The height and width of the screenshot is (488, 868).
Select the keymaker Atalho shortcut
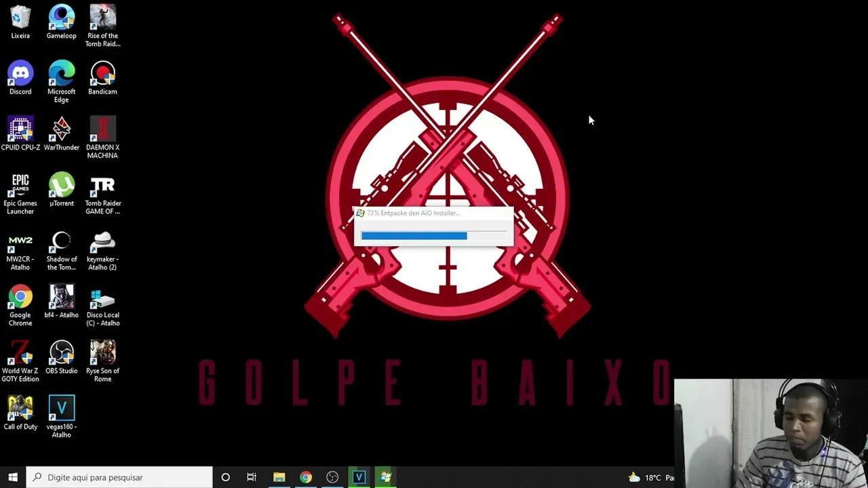point(102,242)
